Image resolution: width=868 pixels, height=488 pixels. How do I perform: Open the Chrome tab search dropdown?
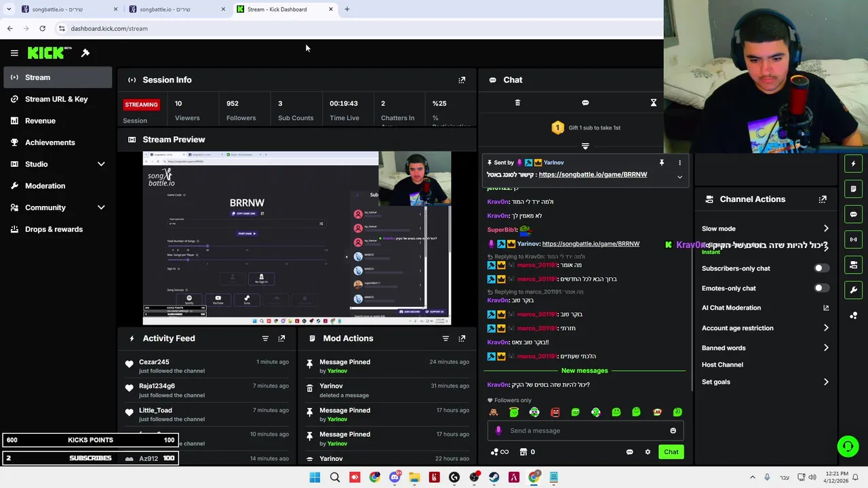(9, 9)
